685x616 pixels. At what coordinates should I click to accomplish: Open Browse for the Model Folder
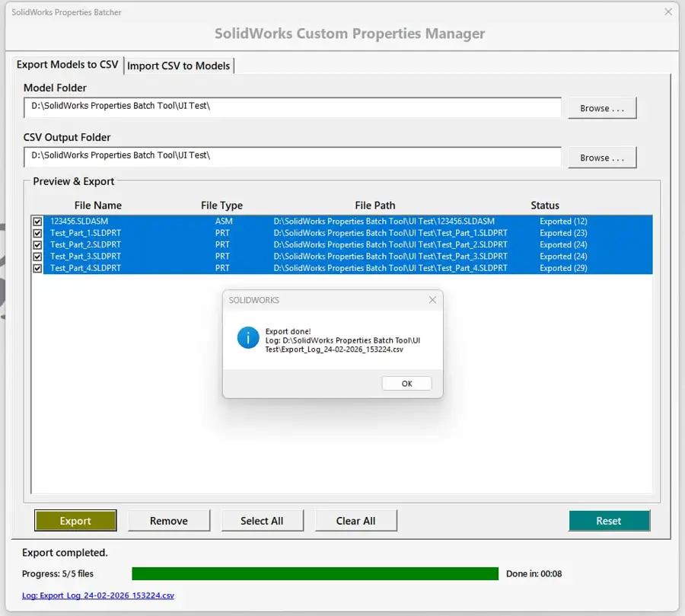(x=601, y=107)
